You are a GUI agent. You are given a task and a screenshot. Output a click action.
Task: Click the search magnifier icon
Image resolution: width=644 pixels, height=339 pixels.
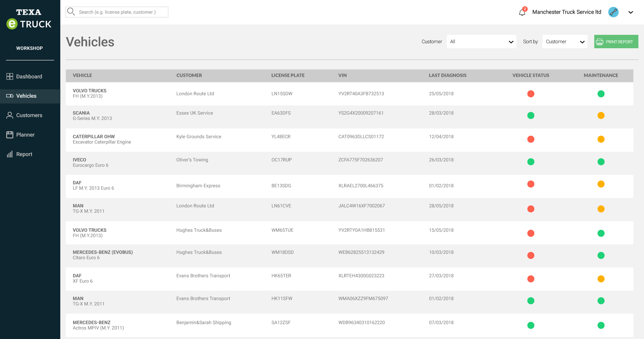71,12
